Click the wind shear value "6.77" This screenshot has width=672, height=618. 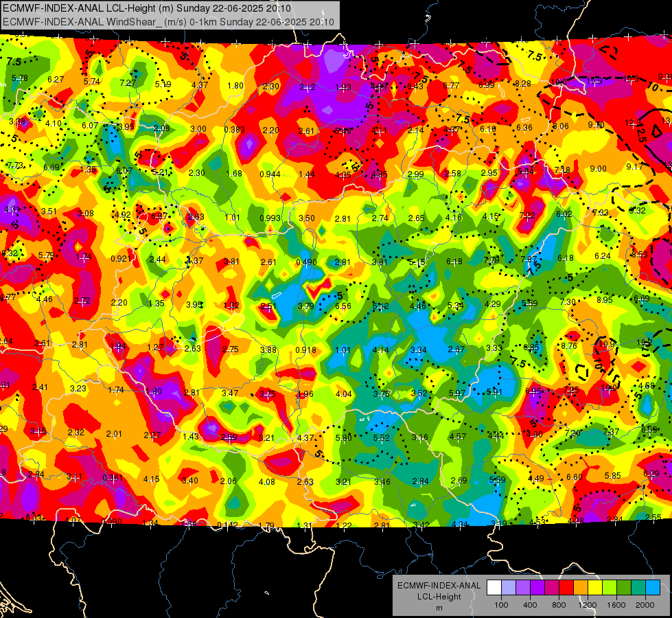[x=451, y=86]
